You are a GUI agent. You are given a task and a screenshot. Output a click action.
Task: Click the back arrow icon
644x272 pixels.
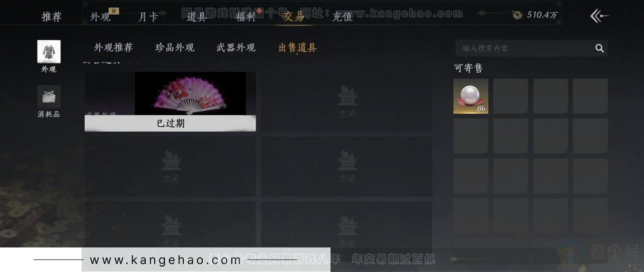pos(599,16)
